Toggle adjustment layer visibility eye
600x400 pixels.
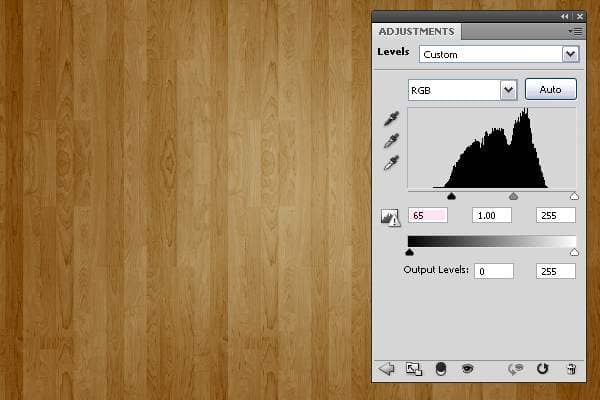coord(468,369)
